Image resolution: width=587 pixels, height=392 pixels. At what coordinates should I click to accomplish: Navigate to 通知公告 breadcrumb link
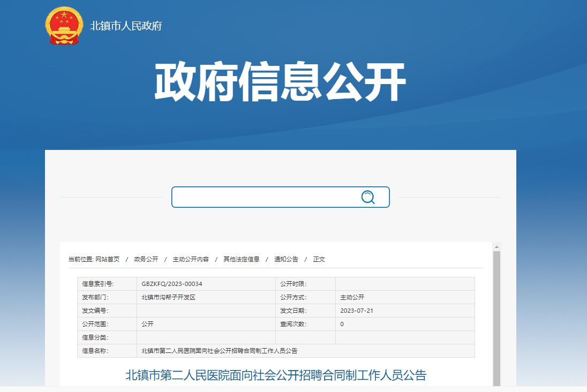[x=286, y=259]
